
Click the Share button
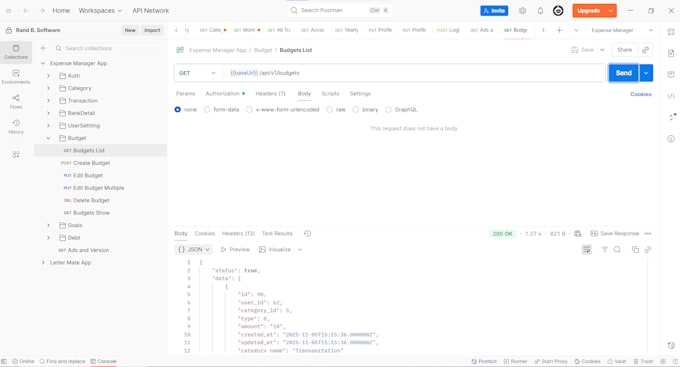click(624, 50)
